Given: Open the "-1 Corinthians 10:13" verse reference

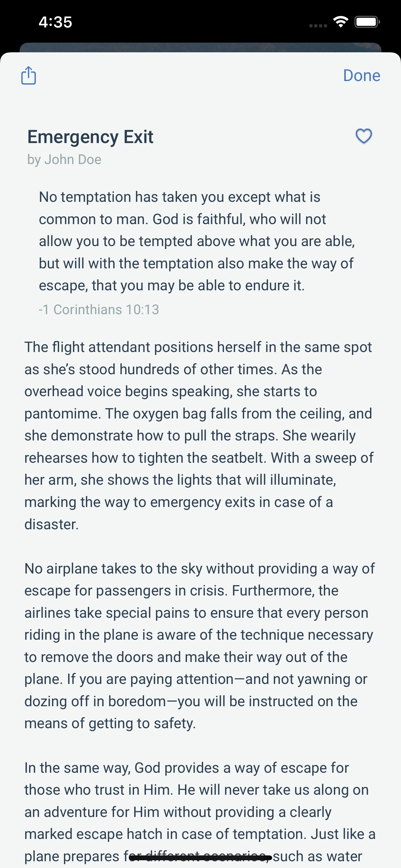Looking at the screenshot, I should (99, 309).
